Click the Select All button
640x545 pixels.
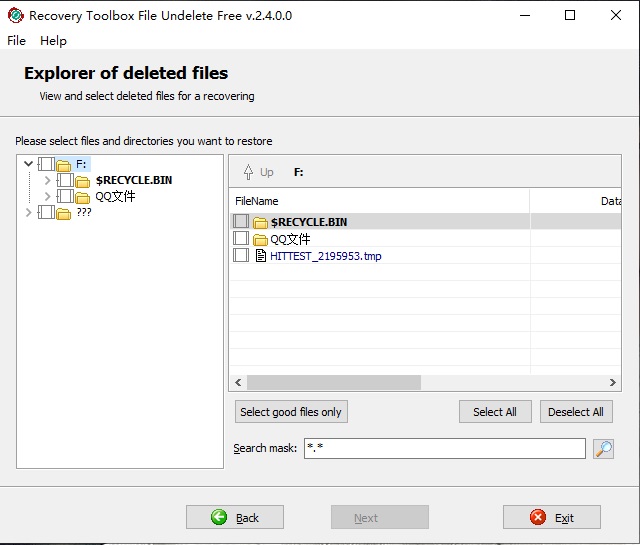(495, 412)
